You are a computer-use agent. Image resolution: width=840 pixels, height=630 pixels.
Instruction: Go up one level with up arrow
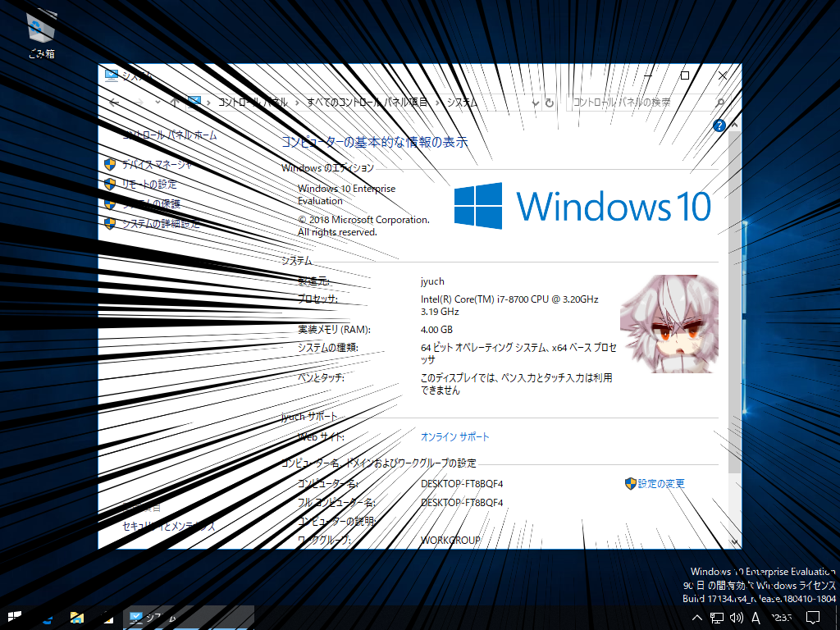click(175, 103)
